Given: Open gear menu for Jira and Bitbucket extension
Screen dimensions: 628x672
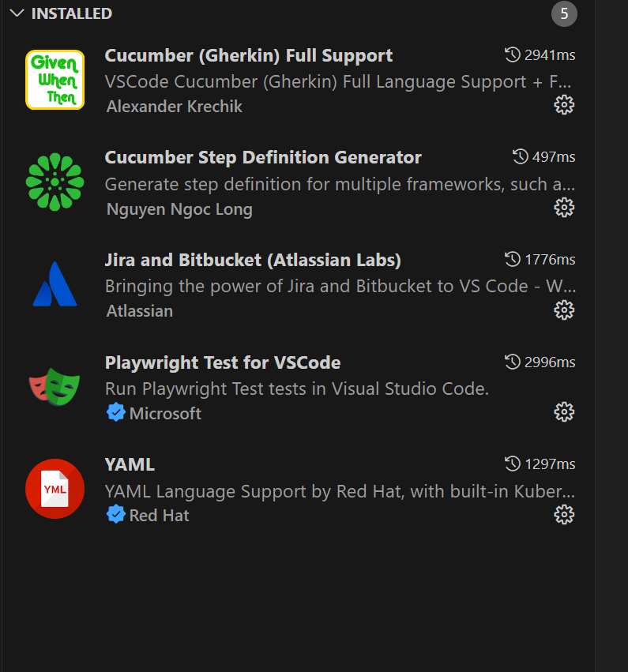Looking at the screenshot, I should (x=564, y=310).
